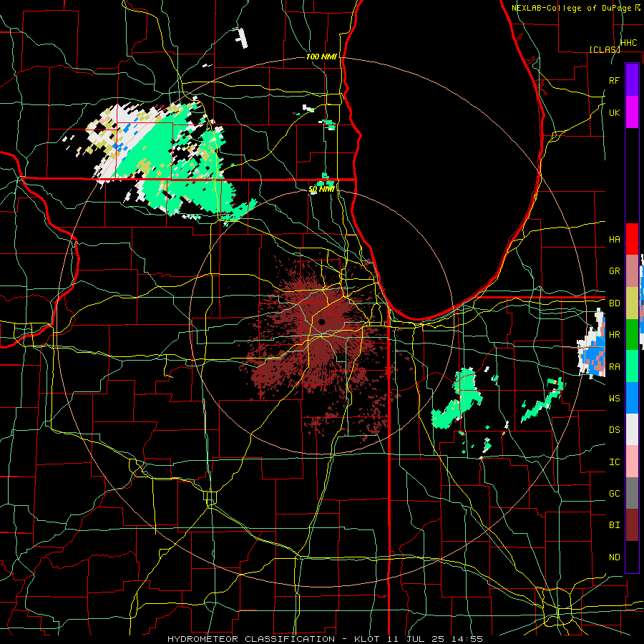Click the dark green HR legend swatch
The height and width of the screenshot is (644, 644).
632,335
